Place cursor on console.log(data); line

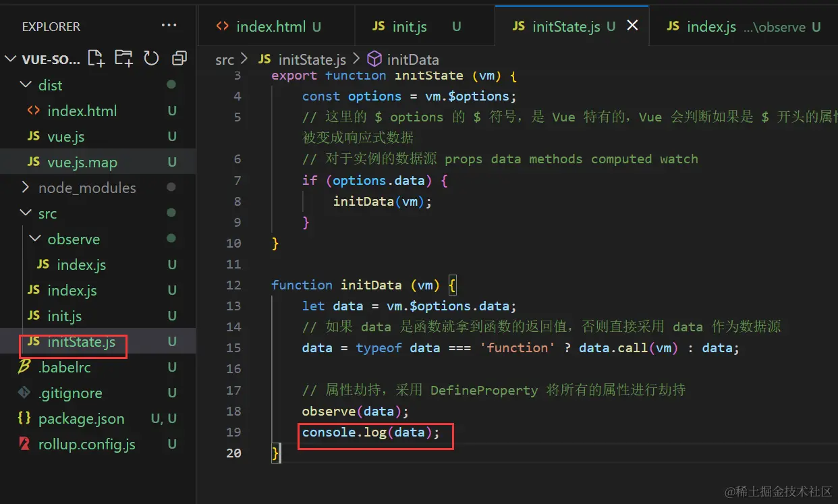(370, 432)
